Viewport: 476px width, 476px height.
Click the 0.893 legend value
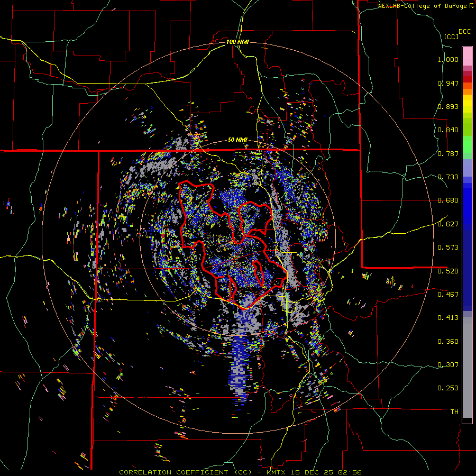(448, 106)
